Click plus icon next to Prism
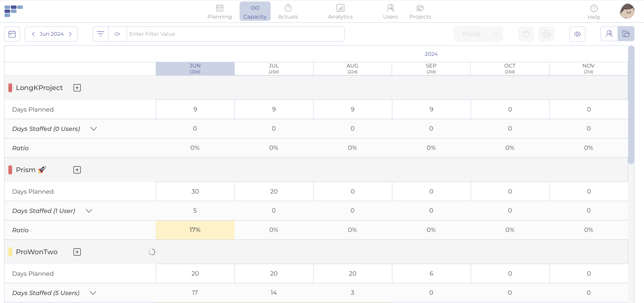The height and width of the screenshot is (303, 644). (x=77, y=170)
